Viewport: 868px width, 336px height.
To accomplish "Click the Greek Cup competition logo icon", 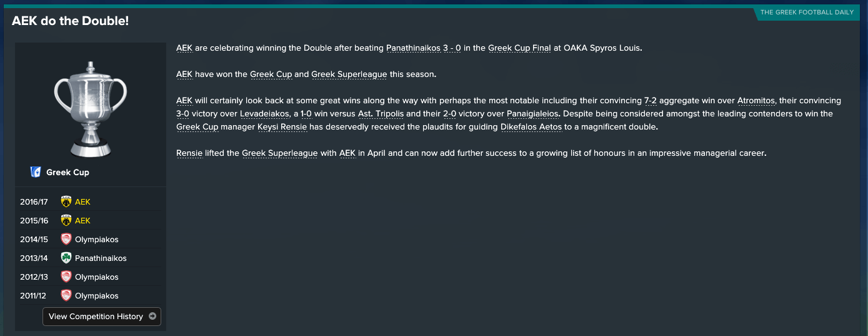I will (36, 172).
